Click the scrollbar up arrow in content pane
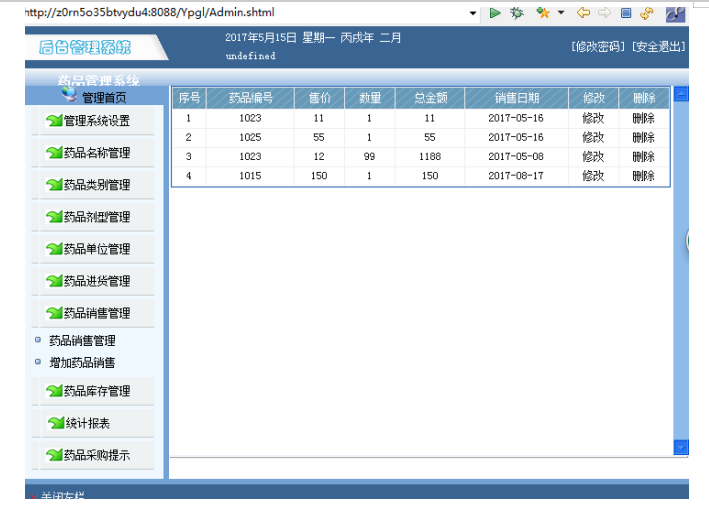This screenshot has width=709, height=506. coord(681,94)
